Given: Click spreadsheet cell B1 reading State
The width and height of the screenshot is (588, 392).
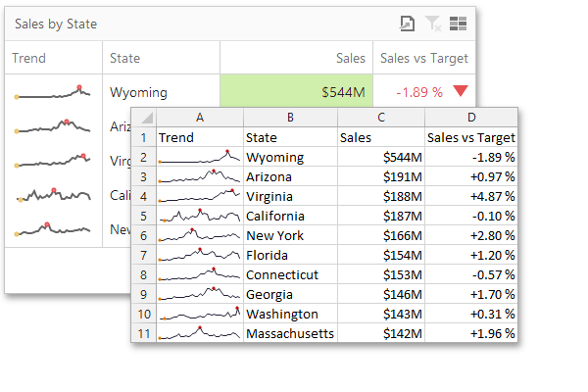Looking at the screenshot, I should pos(290,137).
